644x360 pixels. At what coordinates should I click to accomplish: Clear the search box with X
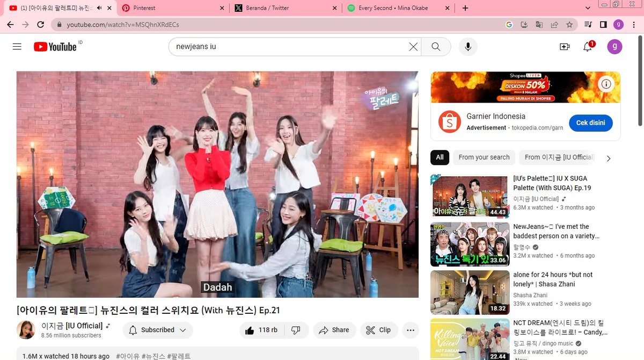tap(413, 47)
